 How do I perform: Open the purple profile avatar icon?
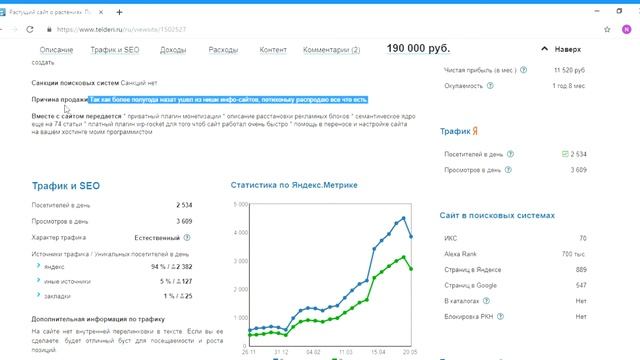(627, 29)
